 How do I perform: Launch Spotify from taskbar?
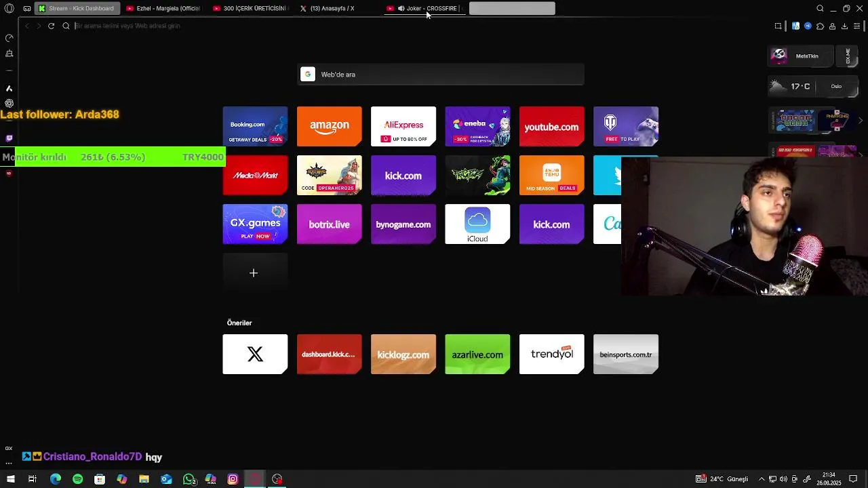click(77, 479)
